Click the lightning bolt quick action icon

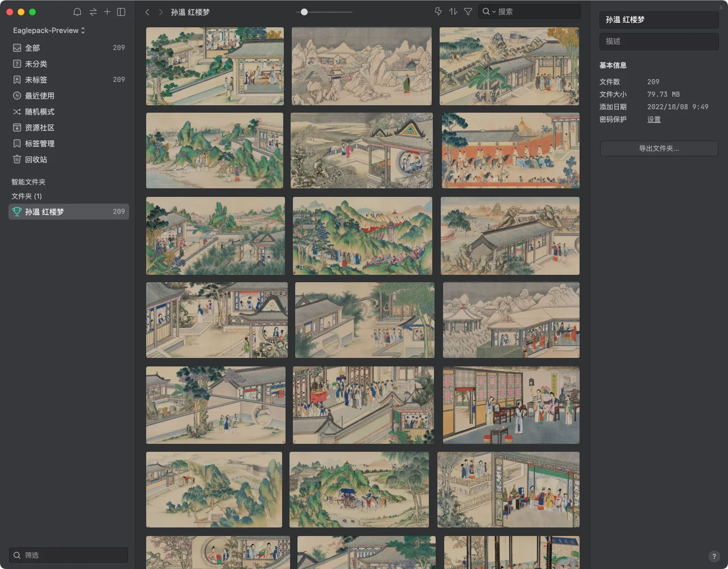coord(438,11)
